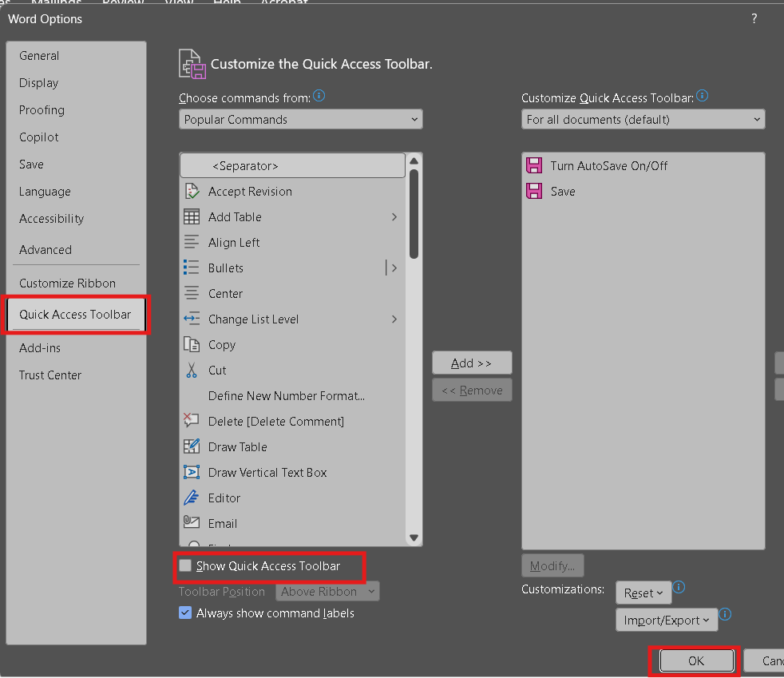Viewport: 784px width, 678px height.
Task: Click the command list scroll up arrow
Action: coord(414,161)
